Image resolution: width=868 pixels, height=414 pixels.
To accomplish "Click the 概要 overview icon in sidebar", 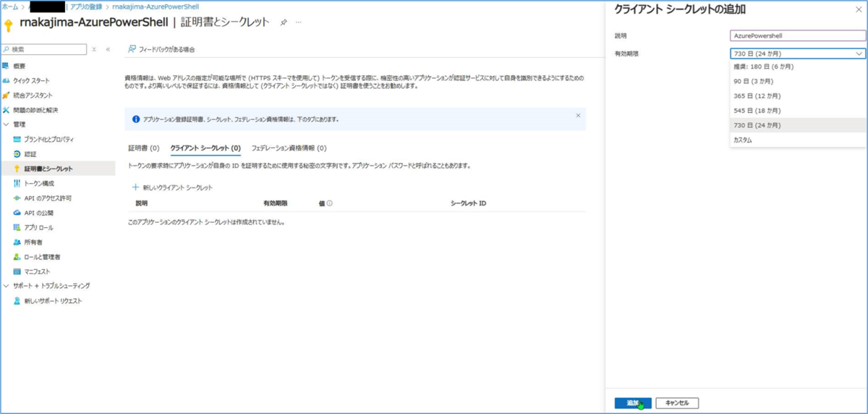I will (6, 66).
